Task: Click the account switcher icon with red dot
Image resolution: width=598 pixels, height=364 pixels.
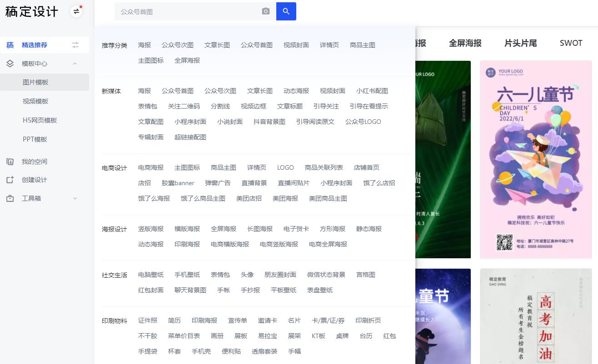Action: click(76, 12)
